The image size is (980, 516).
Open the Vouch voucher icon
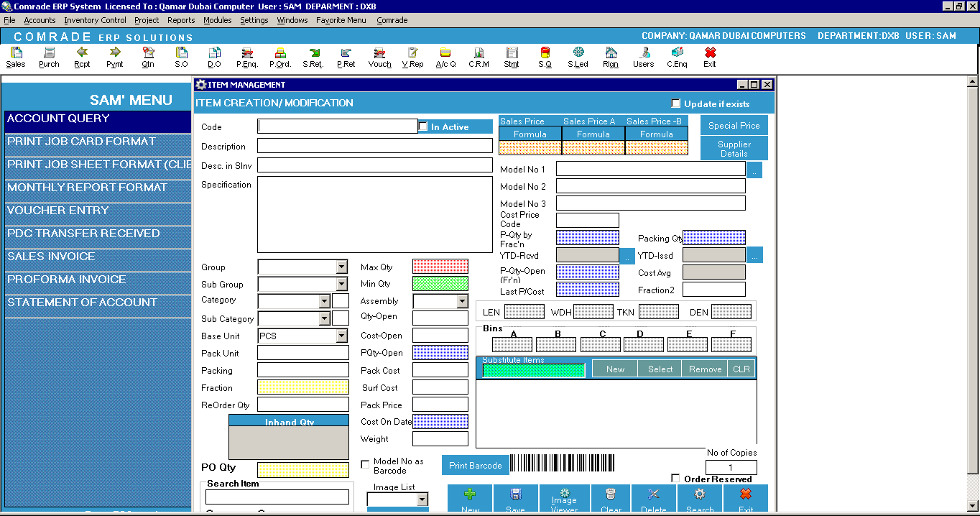[379, 57]
